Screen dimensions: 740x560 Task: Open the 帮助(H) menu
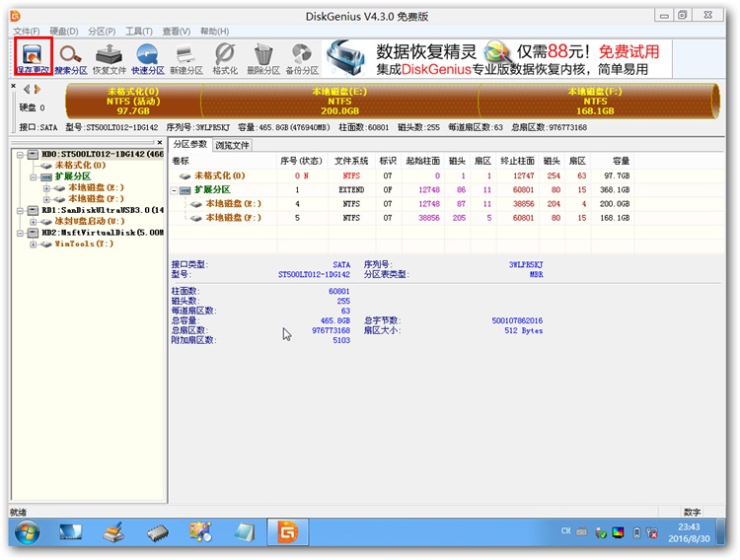[214, 32]
